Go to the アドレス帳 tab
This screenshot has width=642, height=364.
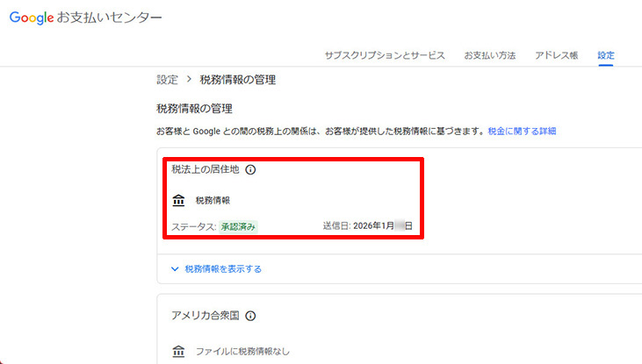(556, 55)
